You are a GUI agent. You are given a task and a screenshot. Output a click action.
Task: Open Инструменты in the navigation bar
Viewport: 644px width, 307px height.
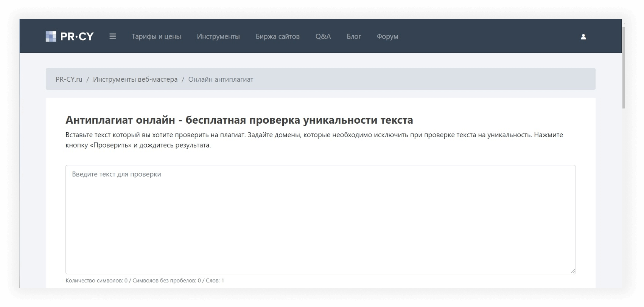pos(218,36)
